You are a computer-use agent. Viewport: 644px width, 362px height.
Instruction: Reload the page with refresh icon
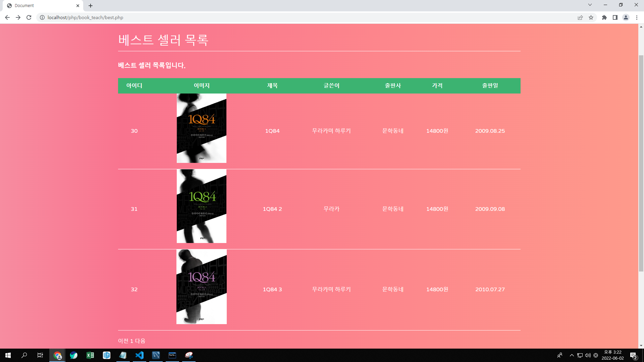click(29, 17)
